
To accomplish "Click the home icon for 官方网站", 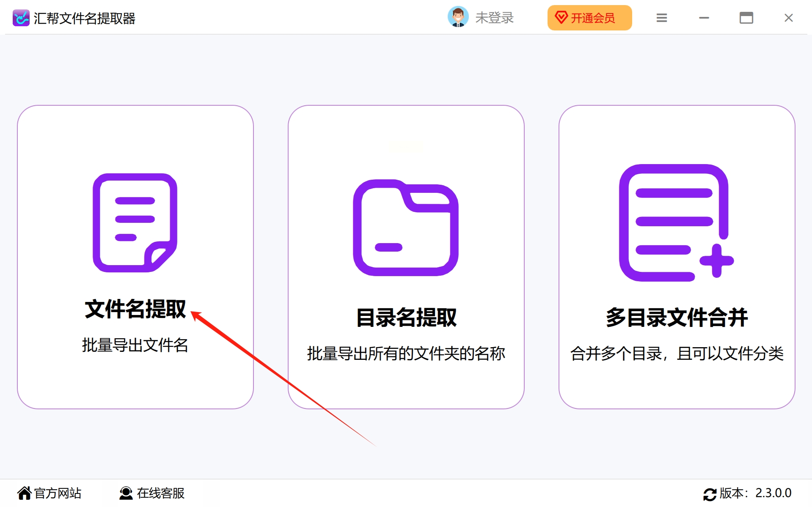I will [x=25, y=493].
